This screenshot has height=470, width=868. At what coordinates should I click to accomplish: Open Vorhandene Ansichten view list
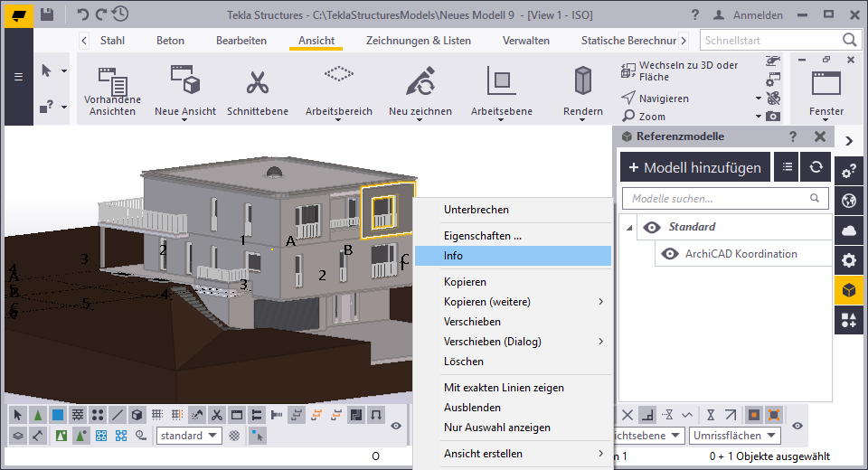(x=112, y=90)
